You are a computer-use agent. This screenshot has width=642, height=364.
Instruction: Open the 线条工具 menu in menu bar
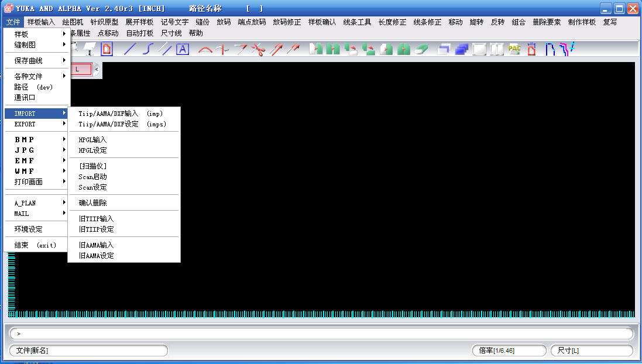pyautogui.click(x=357, y=22)
